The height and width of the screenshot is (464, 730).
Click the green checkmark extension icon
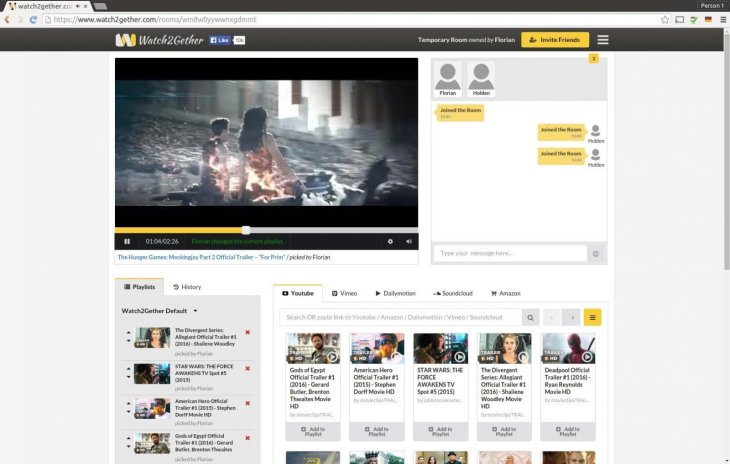click(x=694, y=20)
